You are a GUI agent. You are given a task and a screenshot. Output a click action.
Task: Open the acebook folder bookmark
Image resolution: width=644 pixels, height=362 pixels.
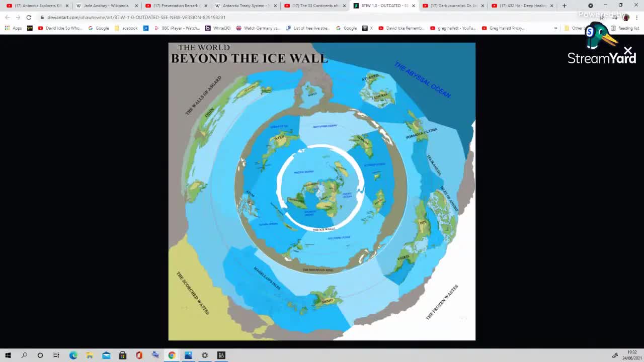pos(126,28)
